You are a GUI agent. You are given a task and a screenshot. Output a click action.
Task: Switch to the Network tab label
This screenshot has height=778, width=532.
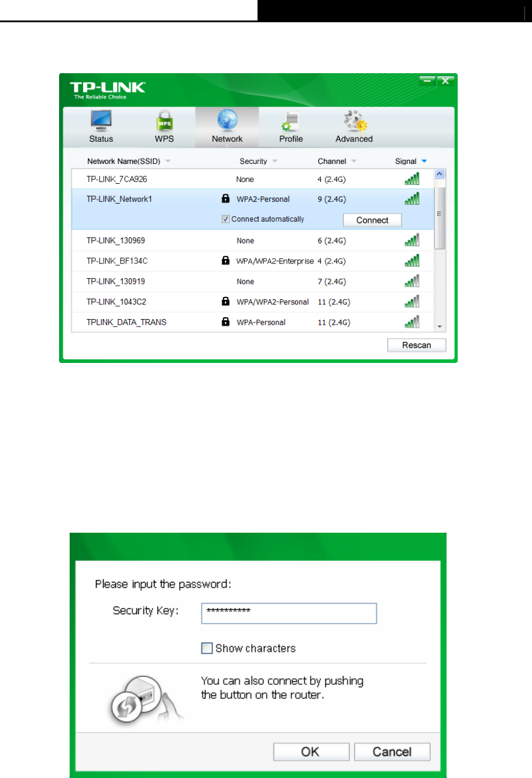click(x=227, y=139)
